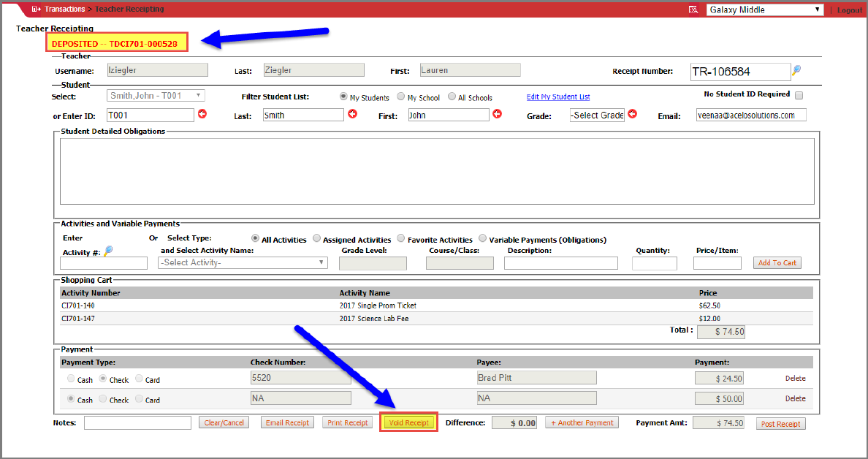Click the Print Receipt button
This screenshot has height=459, width=868.
[x=348, y=422]
